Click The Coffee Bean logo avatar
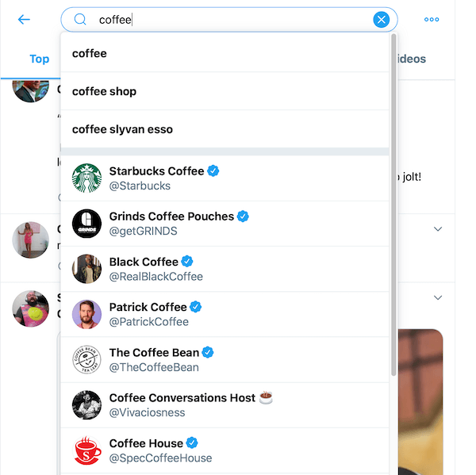This screenshot has width=476, height=475. coord(86,360)
